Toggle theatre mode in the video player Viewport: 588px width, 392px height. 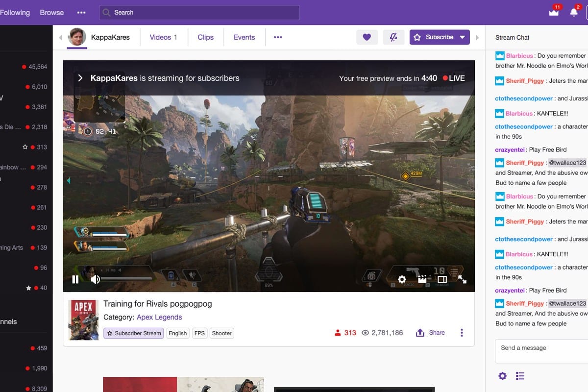click(x=442, y=279)
